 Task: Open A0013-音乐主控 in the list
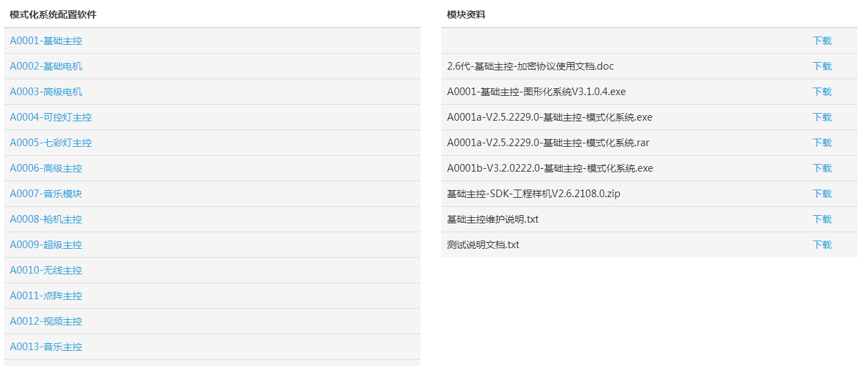coord(46,347)
